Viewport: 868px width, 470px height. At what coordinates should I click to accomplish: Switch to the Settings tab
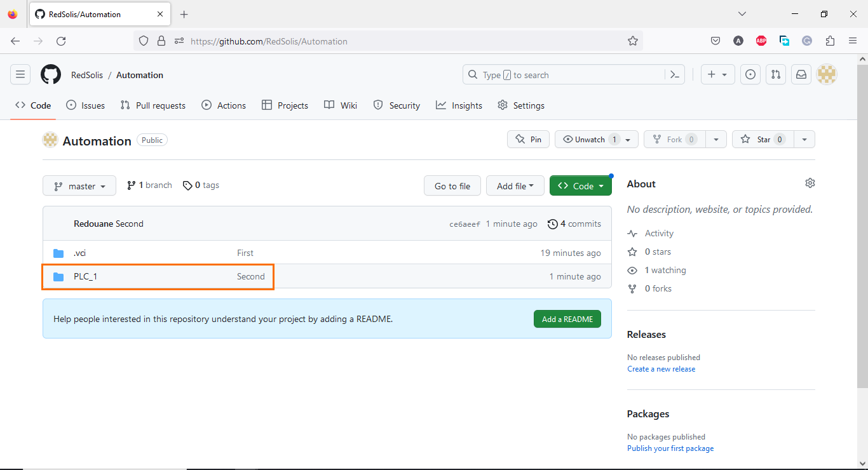click(528, 105)
